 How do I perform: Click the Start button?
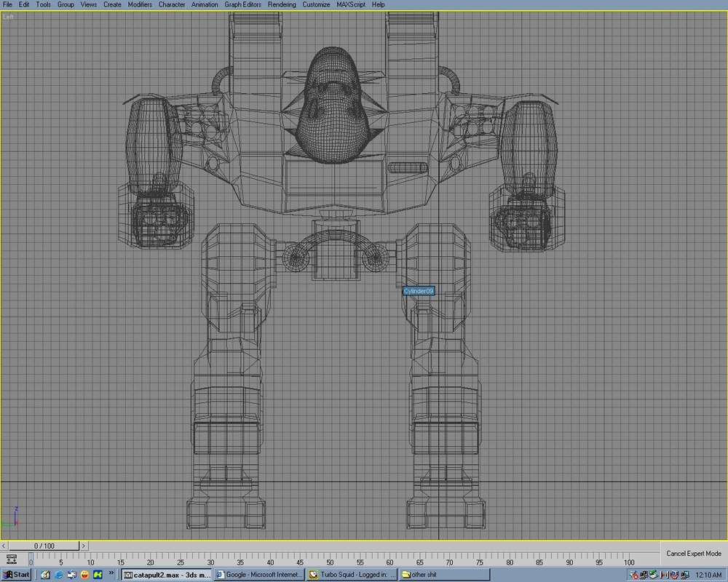point(16,574)
